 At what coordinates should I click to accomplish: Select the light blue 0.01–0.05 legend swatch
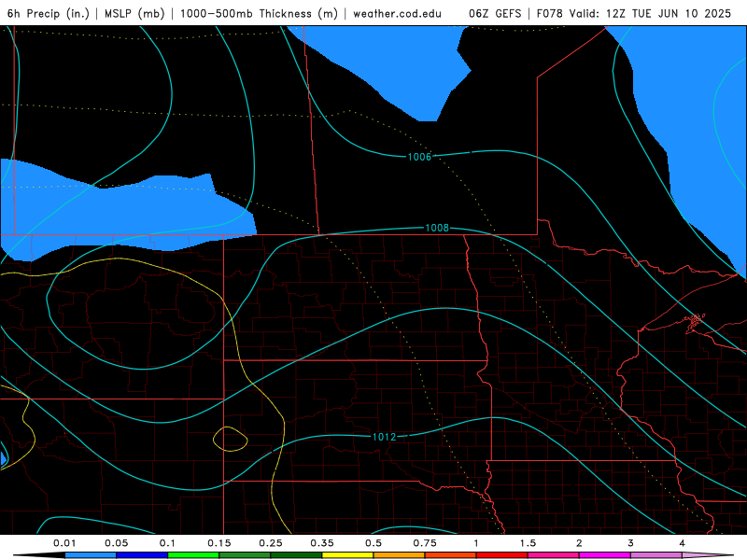[x=91, y=555]
